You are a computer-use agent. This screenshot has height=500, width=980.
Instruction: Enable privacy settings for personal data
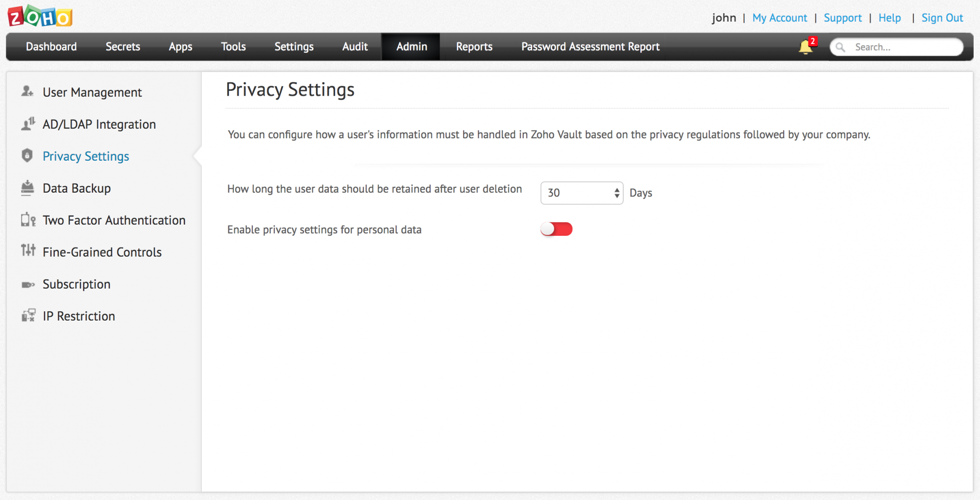(x=556, y=229)
